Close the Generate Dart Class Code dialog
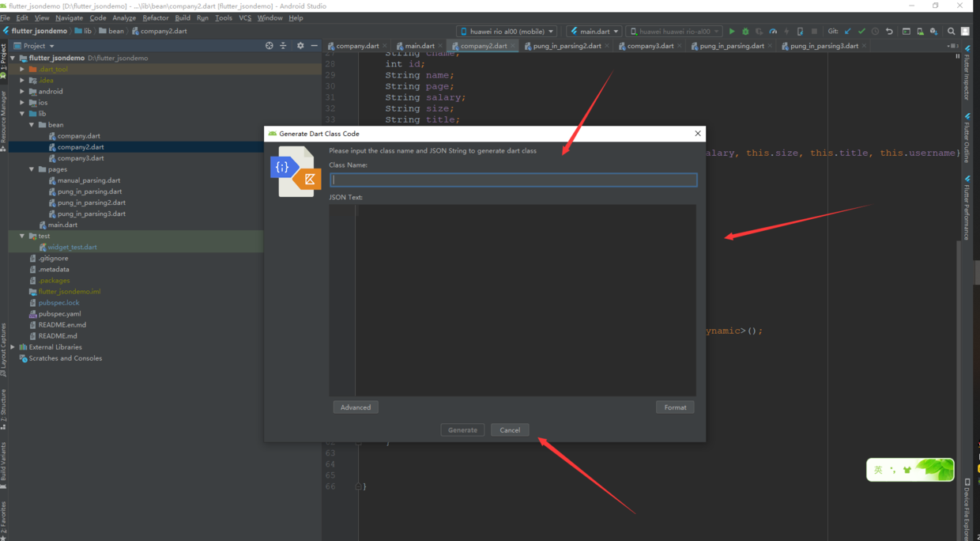The width and height of the screenshot is (980, 541). [698, 134]
